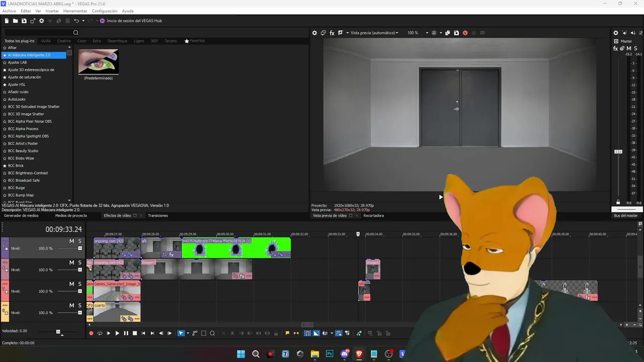Select the Desenfoque plug-in category tab
Viewport: 644px width, 362px height.
click(x=117, y=41)
